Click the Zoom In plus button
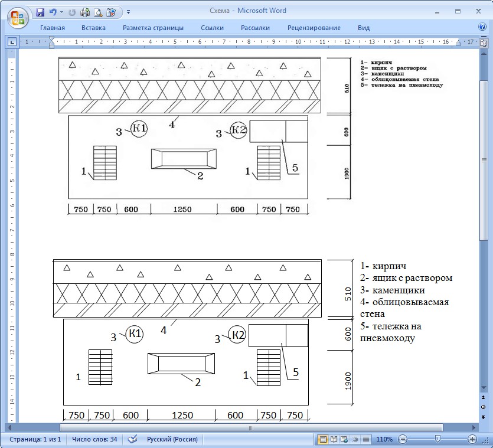This screenshot has width=493, height=448. coord(472,439)
